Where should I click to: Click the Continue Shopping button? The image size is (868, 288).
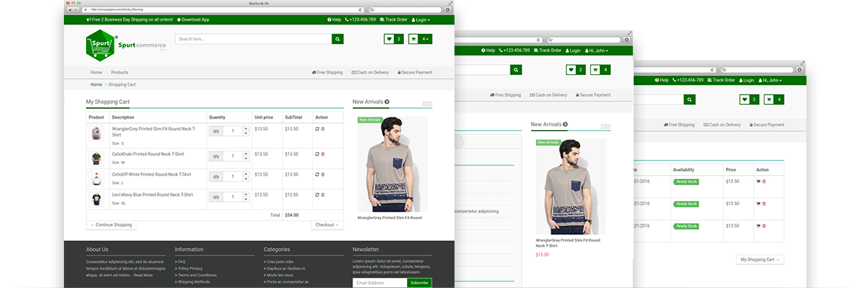tap(111, 225)
